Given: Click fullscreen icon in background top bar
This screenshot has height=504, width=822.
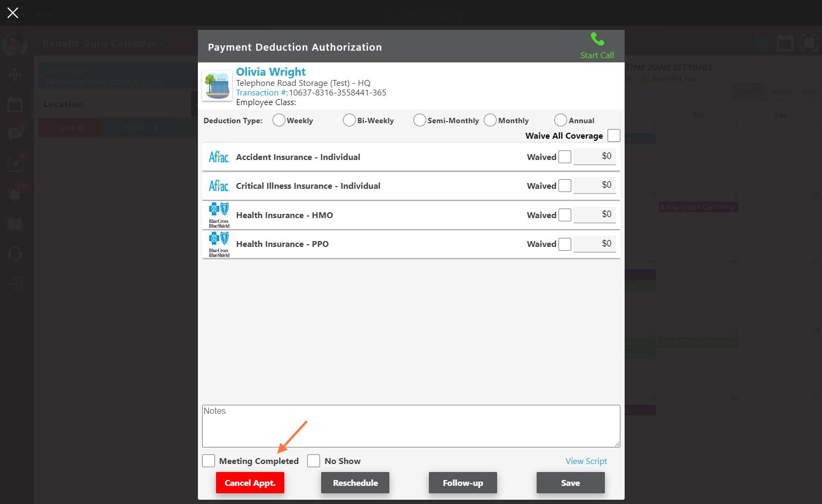Looking at the screenshot, I should 809,43.
